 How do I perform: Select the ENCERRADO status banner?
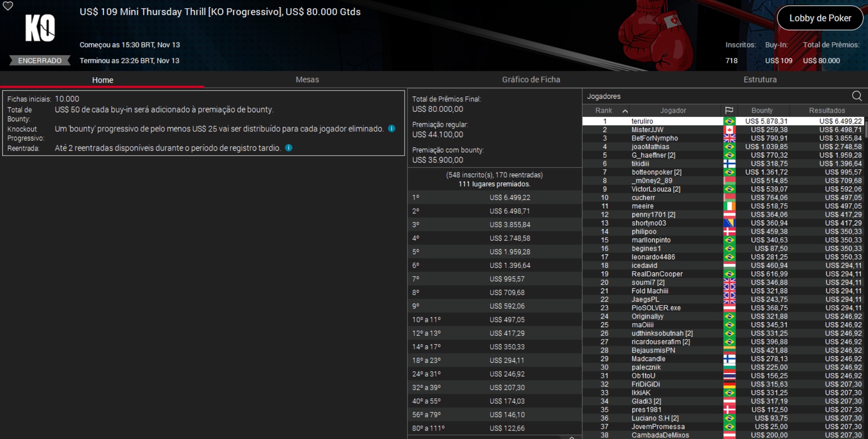(39, 60)
